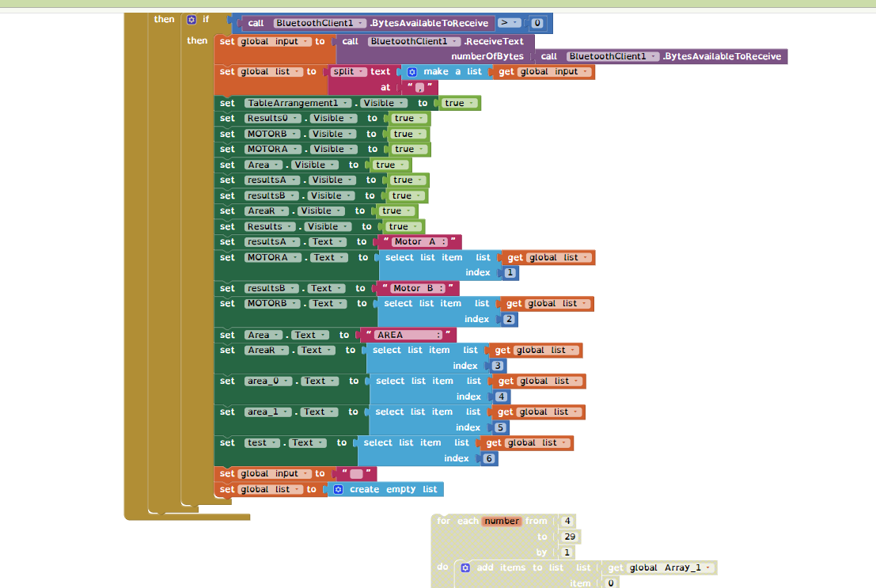
Task: Toggle the true value for AreaR Visible
Action: click(x=395, y=211)
